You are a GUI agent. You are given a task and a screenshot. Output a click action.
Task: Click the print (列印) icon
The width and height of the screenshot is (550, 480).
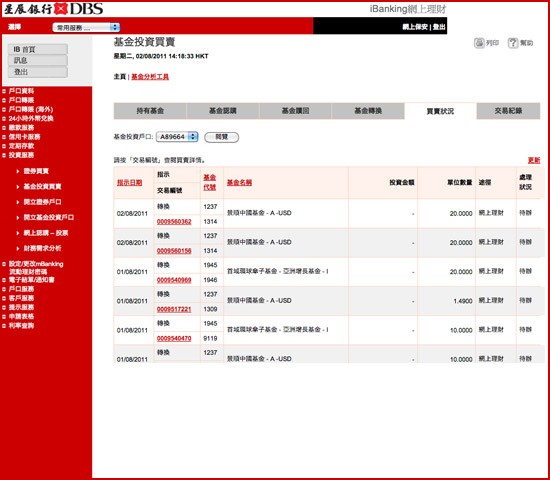[x=479, y=43]
